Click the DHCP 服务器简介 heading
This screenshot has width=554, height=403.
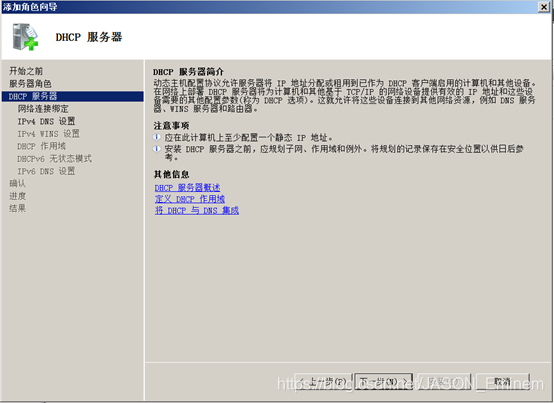coord(188,72)
